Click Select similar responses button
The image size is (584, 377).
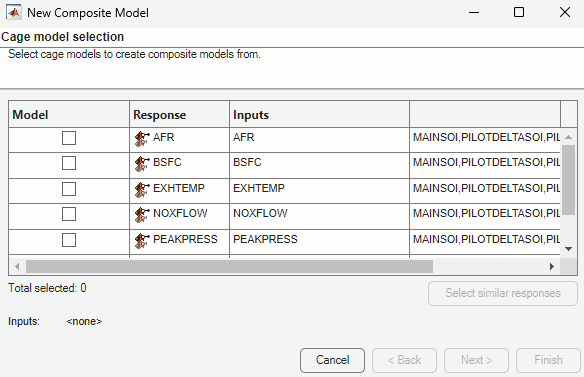503,294
